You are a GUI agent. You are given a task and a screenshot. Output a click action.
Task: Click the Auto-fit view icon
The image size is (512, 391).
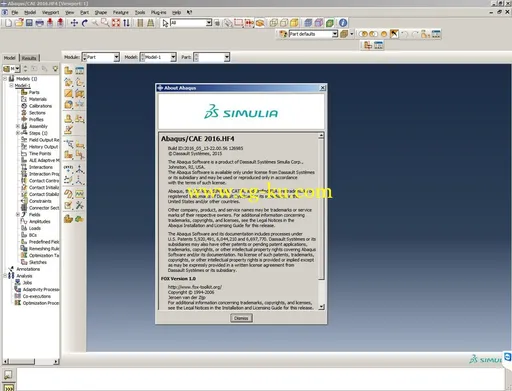tap(116, 23)
